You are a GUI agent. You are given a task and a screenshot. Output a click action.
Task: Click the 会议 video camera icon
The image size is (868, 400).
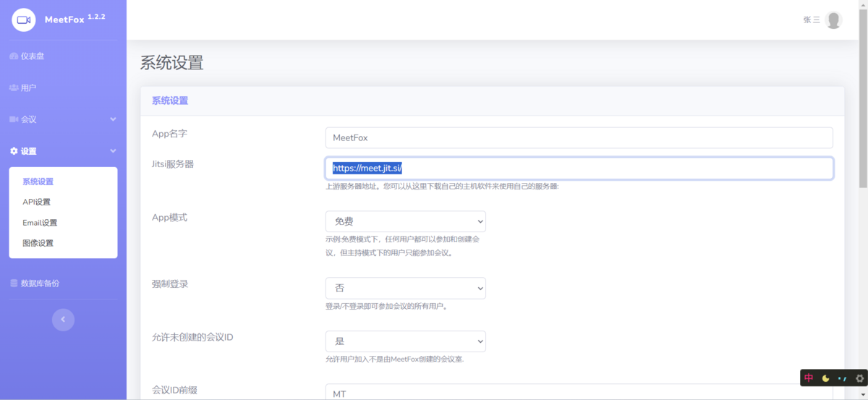(14, 119)
